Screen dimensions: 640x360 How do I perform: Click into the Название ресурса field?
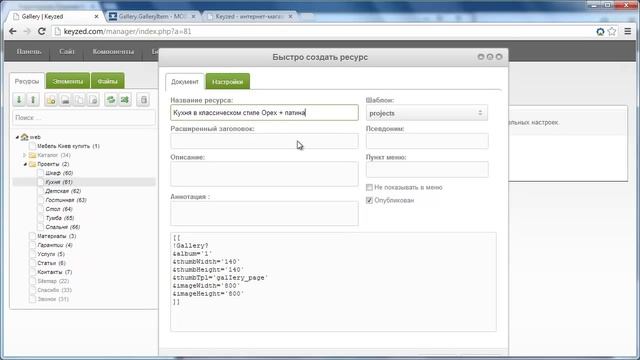[x=264, y=113]
